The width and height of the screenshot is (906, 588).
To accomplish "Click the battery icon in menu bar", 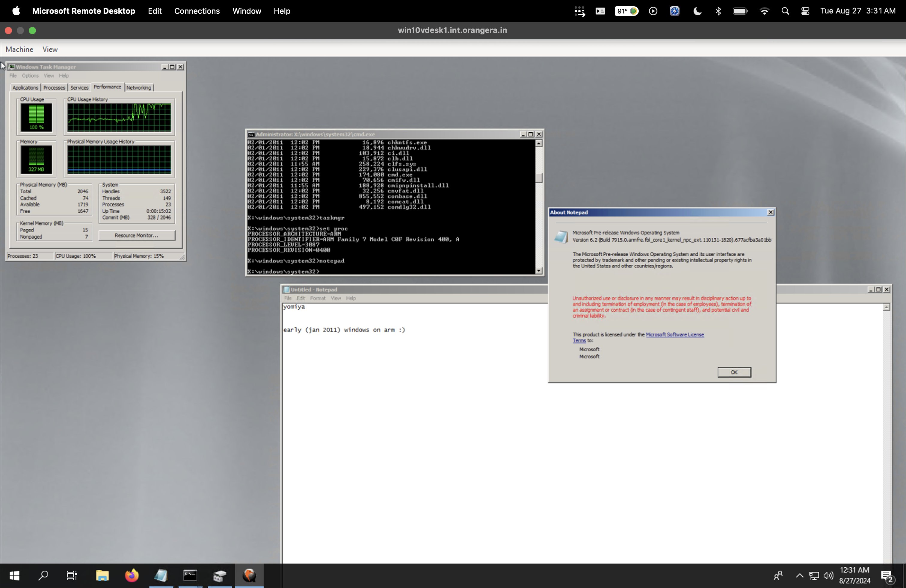I will click(x=740, y=11).
